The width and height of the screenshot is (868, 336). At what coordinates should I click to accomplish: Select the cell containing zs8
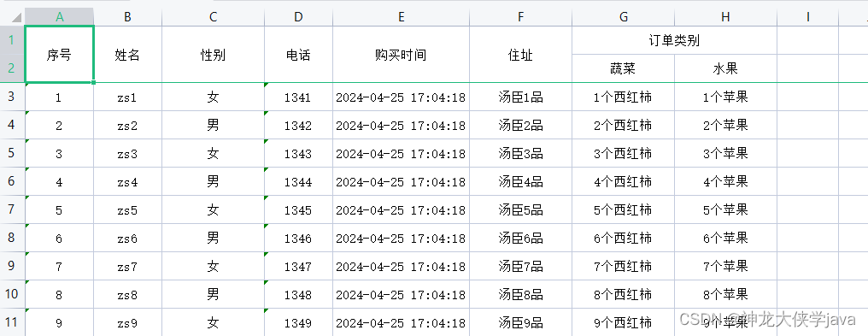click(x=128, y=295)
